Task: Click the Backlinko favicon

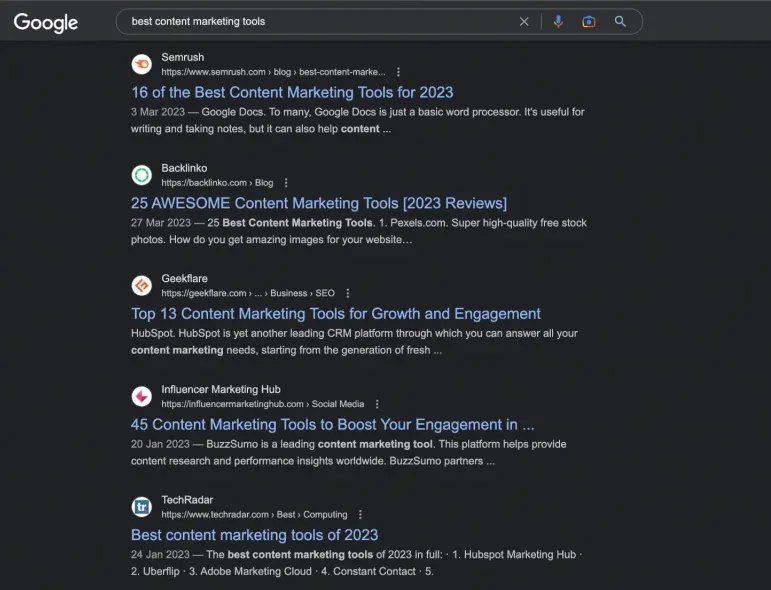Action: click(x=142, y=176)
